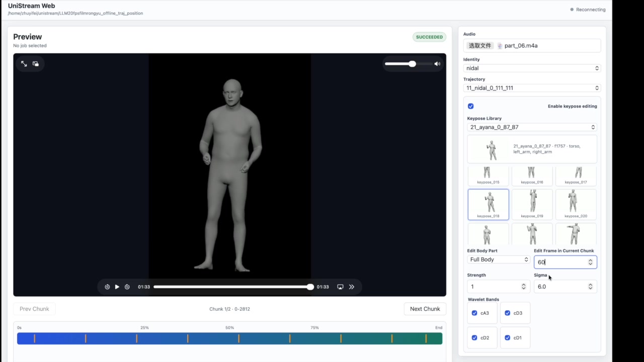
Task: Select the keypose_019 thumbnail
Action: coord(532,204)
